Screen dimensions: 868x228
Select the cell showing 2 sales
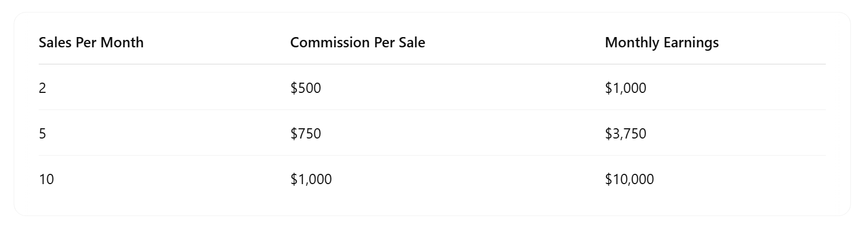[x=42, y=88]
